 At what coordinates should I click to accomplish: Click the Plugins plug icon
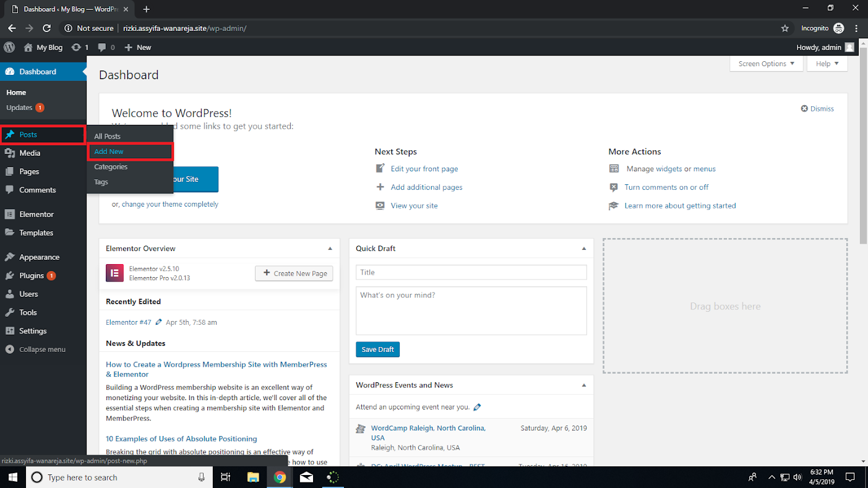[9, 275]
